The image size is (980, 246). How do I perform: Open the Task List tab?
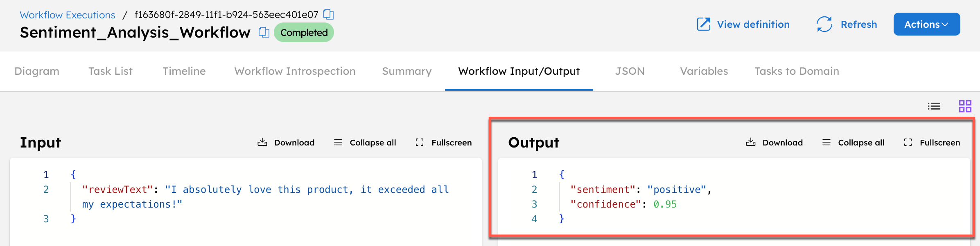[111, 71]
